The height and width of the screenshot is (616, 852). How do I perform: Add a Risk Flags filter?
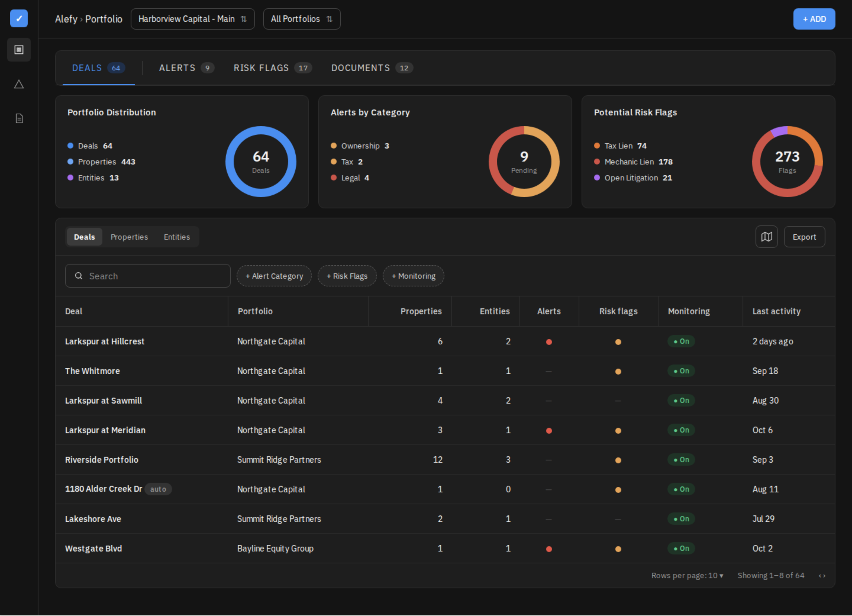click(347, 276)
